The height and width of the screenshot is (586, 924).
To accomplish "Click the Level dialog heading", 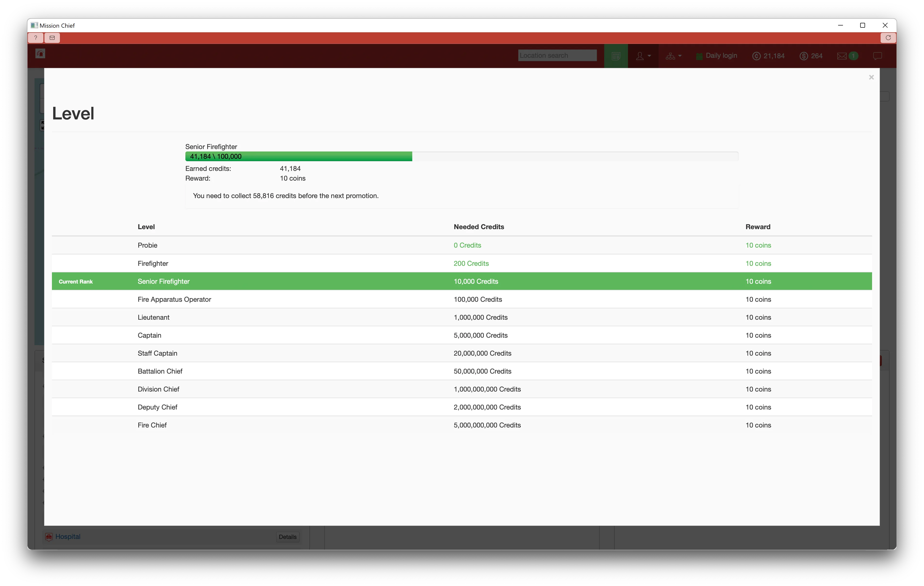I will 73,114.
